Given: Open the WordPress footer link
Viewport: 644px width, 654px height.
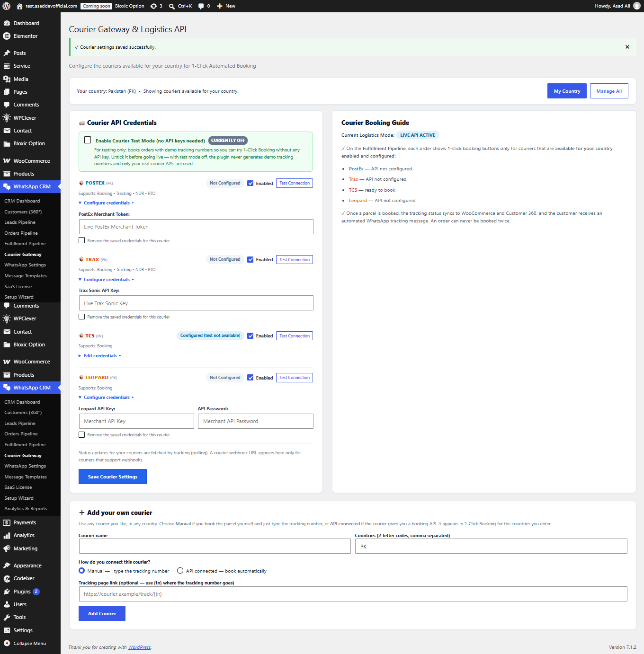Looking at the screenshot, I should tap(139, 647).
